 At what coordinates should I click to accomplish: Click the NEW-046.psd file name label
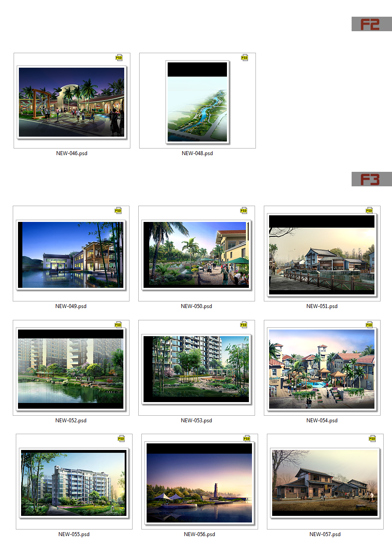(72, 153)
